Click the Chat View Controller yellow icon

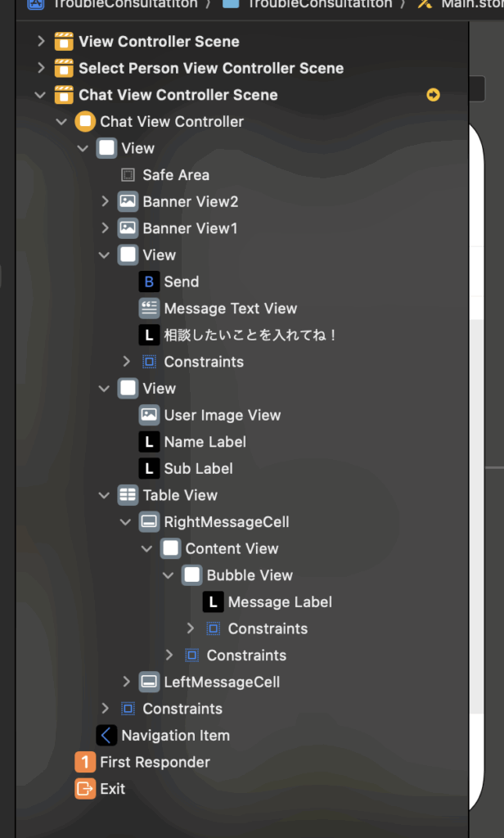pyautogui.click(x=85, y=122)
